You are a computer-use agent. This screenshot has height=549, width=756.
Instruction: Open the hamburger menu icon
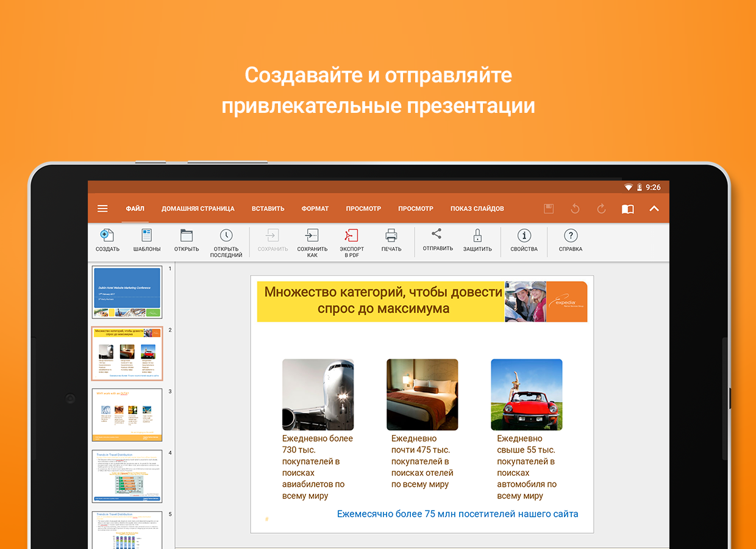click(102, 209)
